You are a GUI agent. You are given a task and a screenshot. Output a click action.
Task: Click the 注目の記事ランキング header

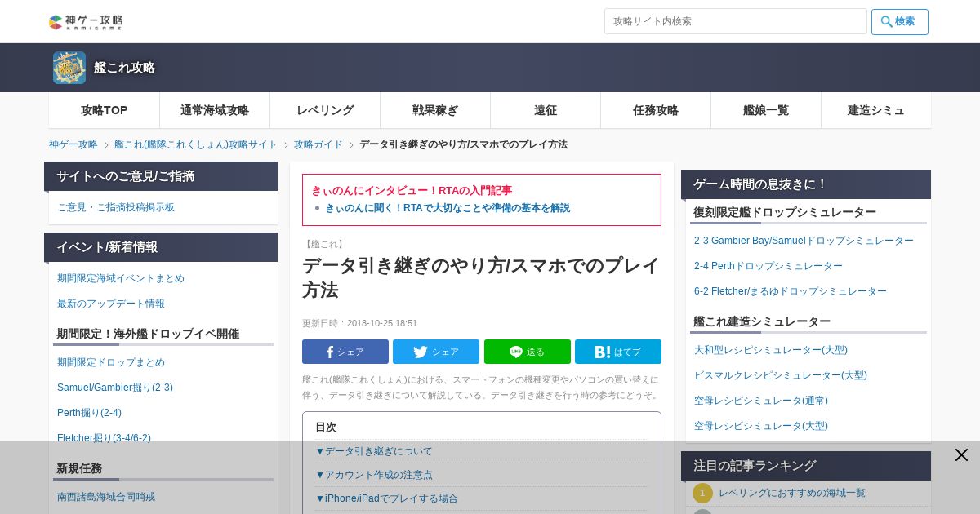click(x=806, y=466)
